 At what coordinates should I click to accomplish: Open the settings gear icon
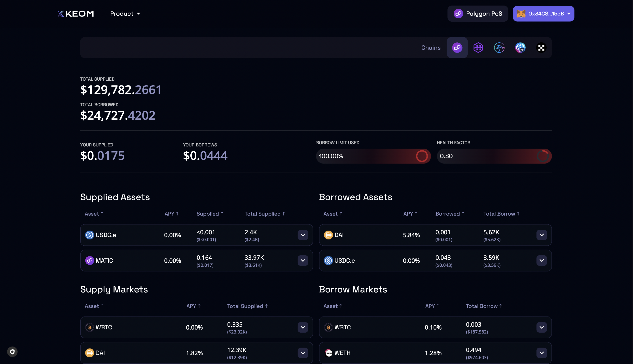[12, 352]
